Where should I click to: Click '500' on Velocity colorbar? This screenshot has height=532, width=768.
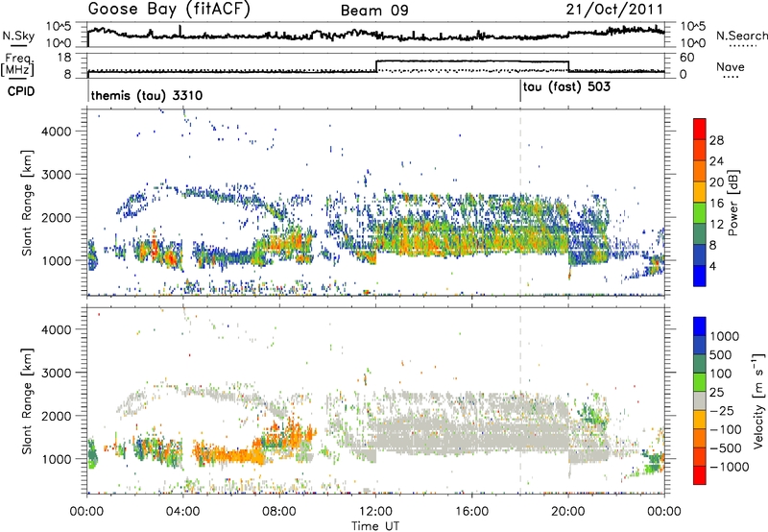pos(721,355)
